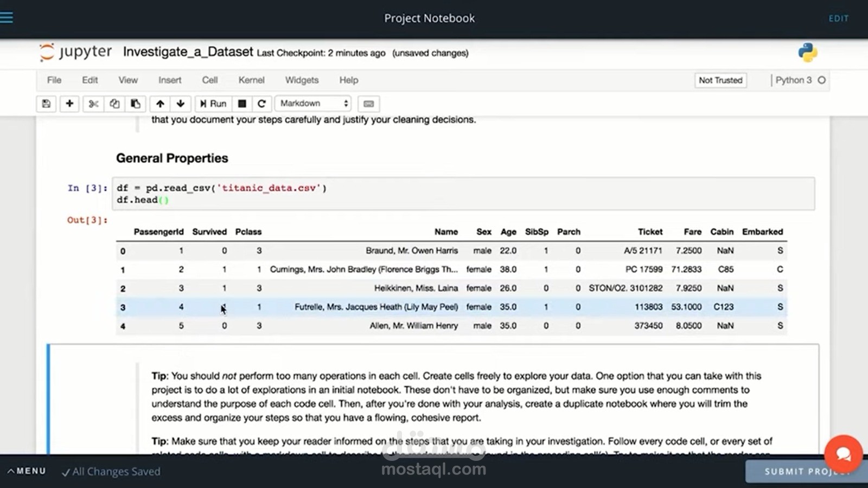The width and height of the screenshot is (868, 488).
Task: Open the chat support bubble
Action: (844, 454)
